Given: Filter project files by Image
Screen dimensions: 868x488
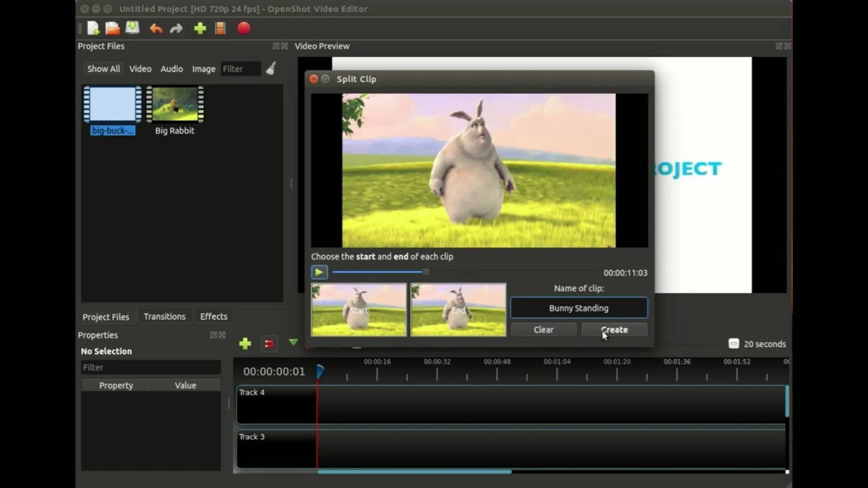Looking at the screenshot, I should tap(203, 69).
